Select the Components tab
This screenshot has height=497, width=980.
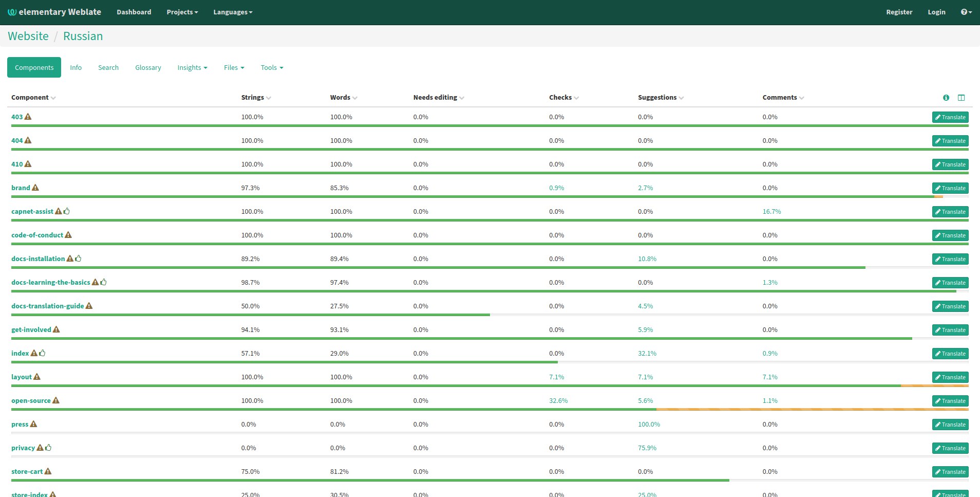click(34, 67)
